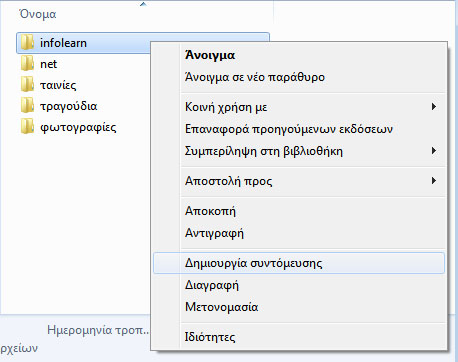Select the infolearn folder name
458x362 pixels.
tap(63, 43)
